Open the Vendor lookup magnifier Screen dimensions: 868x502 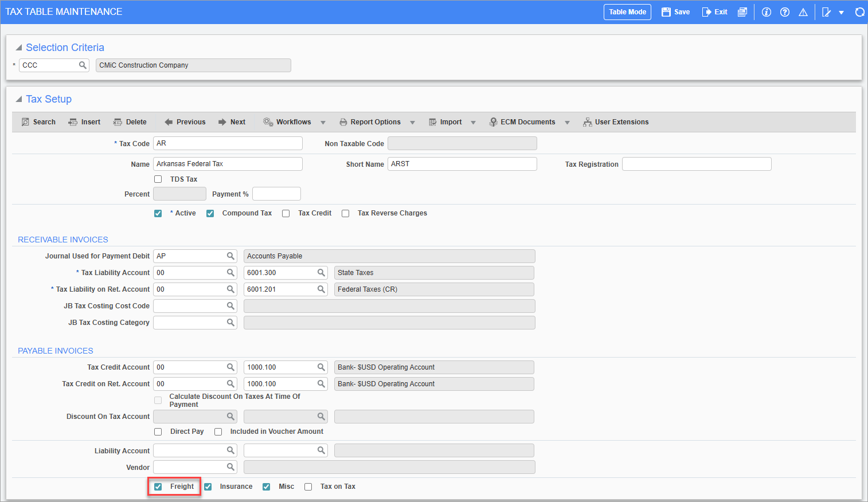[x=230, y=468]
